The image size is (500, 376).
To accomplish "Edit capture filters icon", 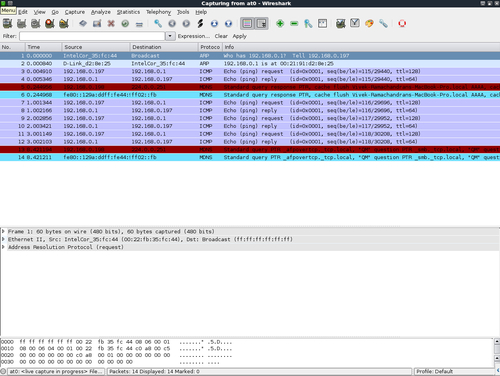I will 340,23.
